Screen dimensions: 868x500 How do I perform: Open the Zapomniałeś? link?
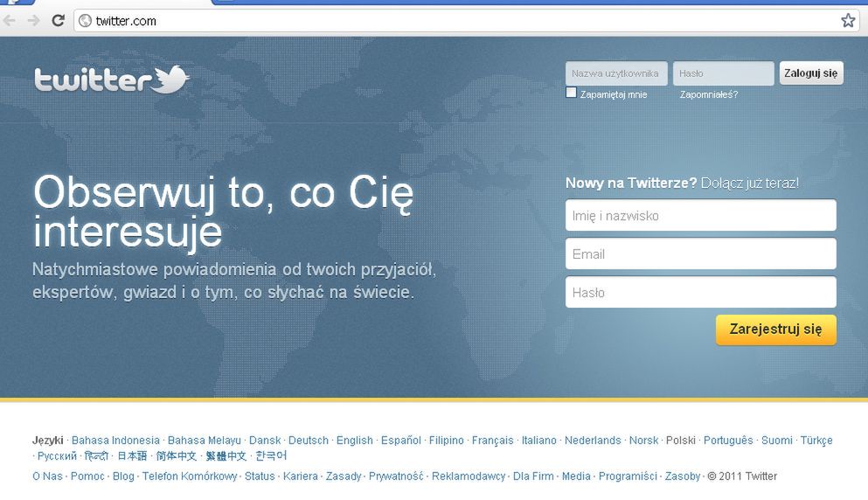pyautogui.click(x=709, y=94)
